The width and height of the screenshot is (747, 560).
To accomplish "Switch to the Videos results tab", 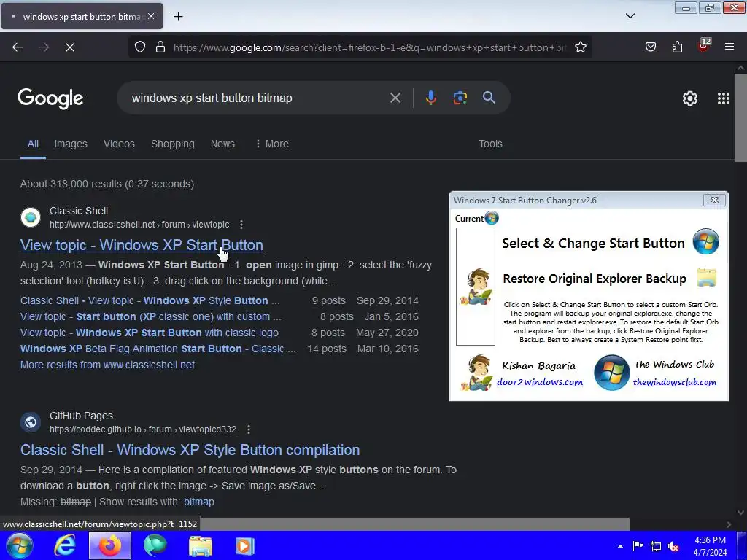I will click(x=119, y=144).
